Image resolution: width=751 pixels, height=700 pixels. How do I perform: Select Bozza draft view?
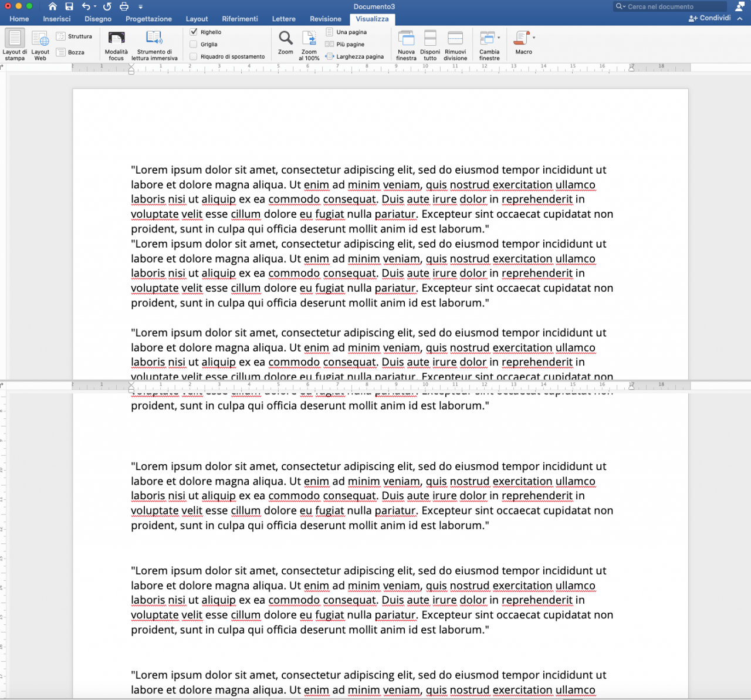pyautogui.click(x=70, y=52)
